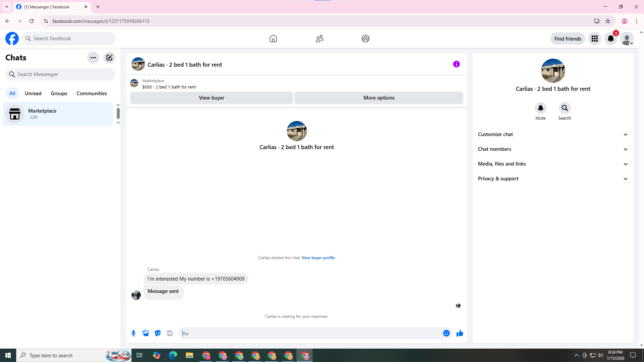Toggle the conversation information panel
The image size is (644, 362).
click(x=456, y=64)
